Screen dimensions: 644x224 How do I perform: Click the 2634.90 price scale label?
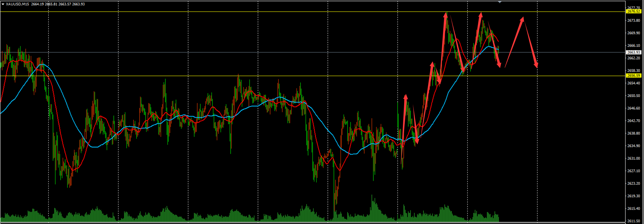[x=634, y=146]
